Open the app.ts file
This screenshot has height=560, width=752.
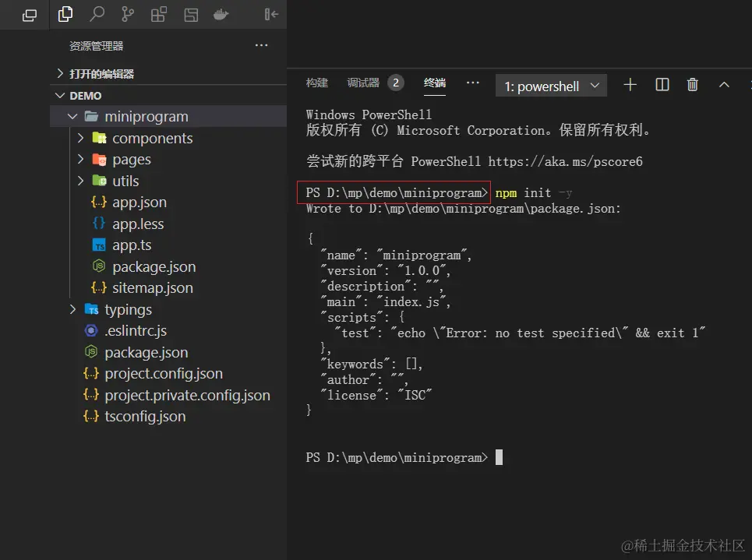132,245
